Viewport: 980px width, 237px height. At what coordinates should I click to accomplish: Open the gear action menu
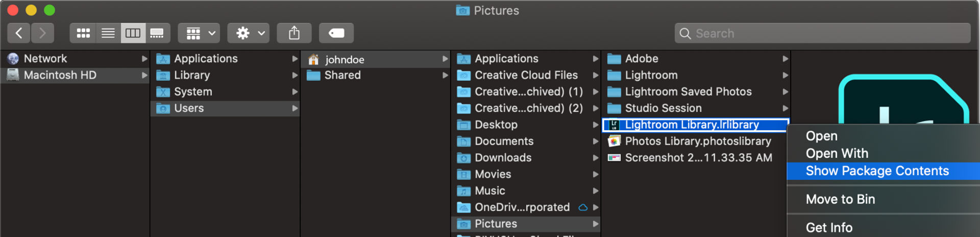tap(249, 33)
